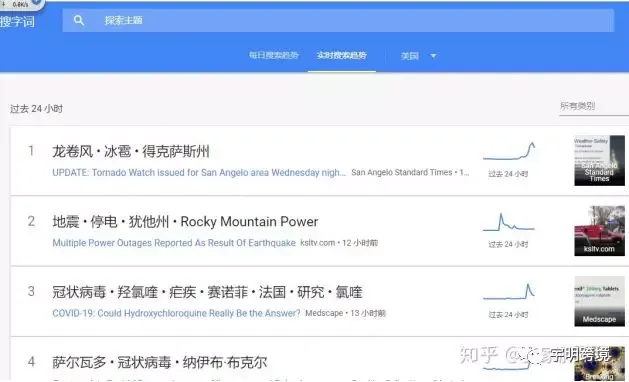The height and width of the screenshot is (382, 629).
Task: Open Multiple Power Outages Reported article link
Action: point(174,243)
